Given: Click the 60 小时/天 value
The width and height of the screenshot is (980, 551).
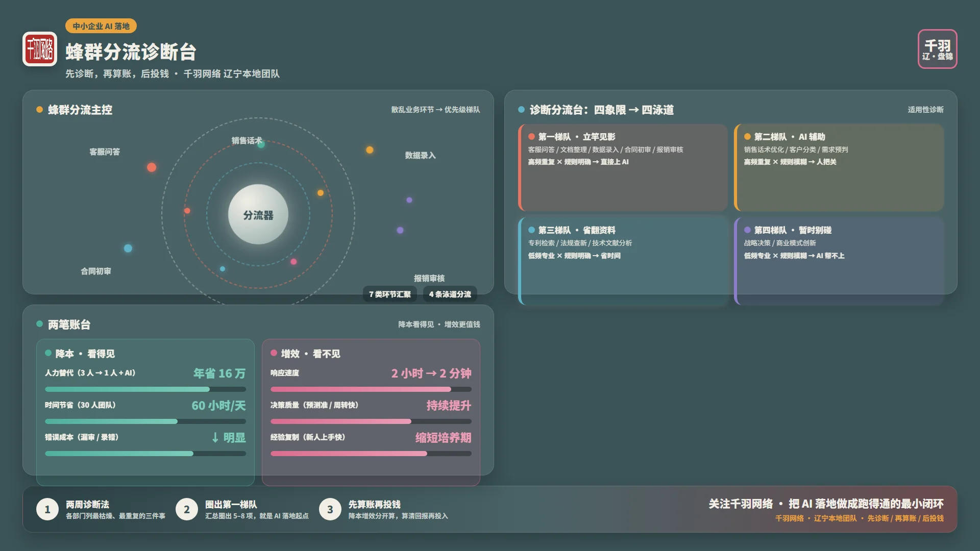Looking at the screenshot, I should pos(218,406).
